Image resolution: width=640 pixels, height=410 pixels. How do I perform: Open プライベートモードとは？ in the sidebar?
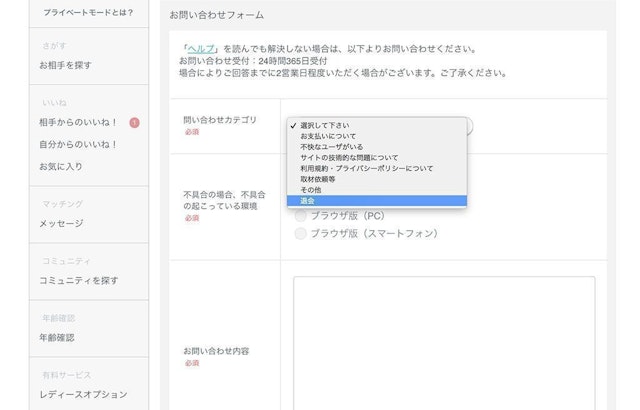pos(88,12)
